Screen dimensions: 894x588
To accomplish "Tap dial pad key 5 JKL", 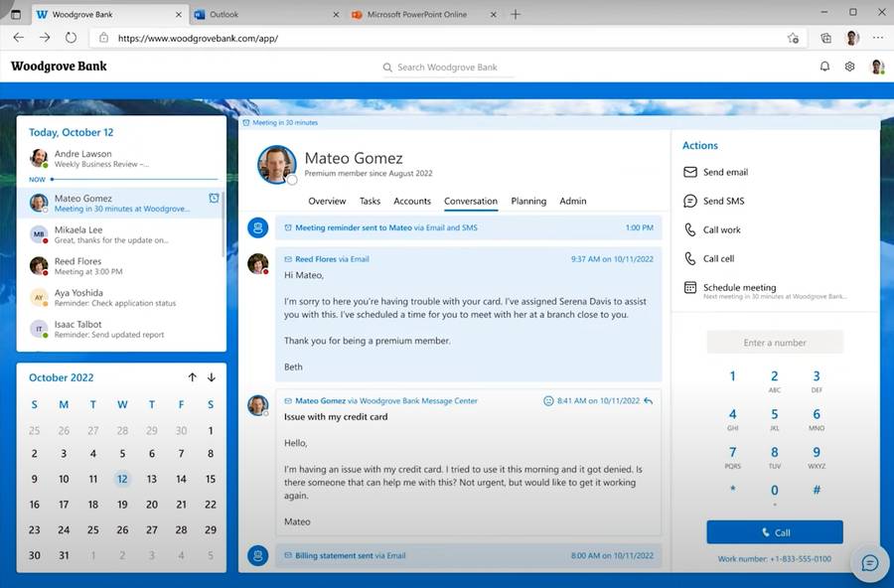I will pos(774,418).
